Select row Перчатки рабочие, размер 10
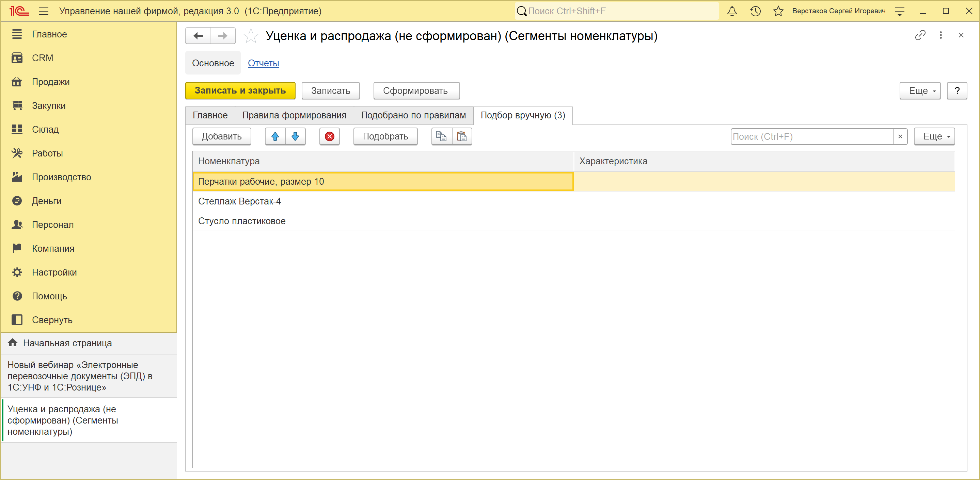The height and width of the screenshot is (480, 980). pyautogui.click(x=383, y=182)
